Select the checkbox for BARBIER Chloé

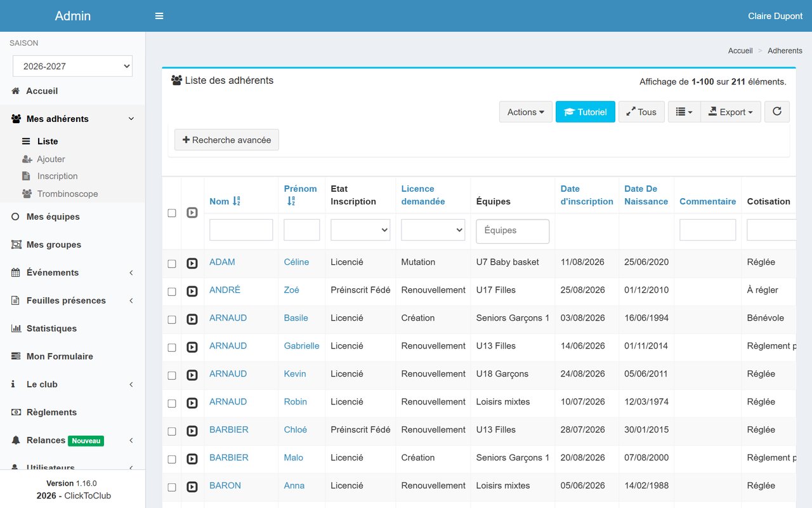click(x=172, y=431)
